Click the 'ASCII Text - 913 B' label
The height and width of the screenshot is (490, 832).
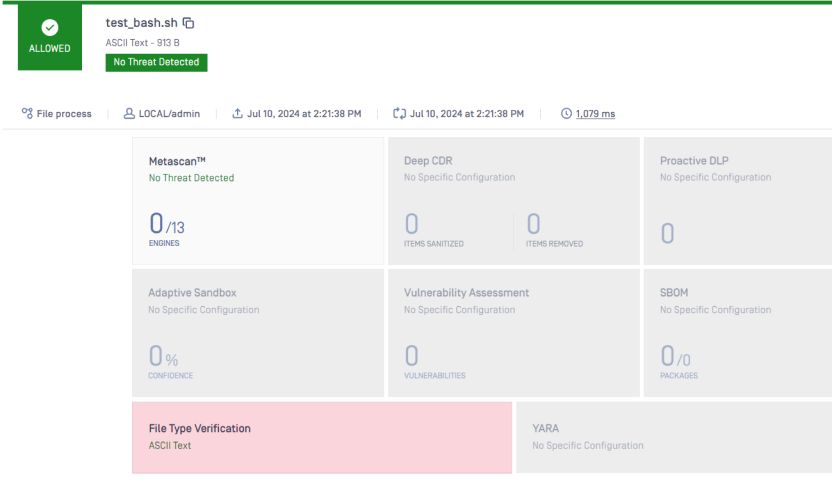[142, 42]
